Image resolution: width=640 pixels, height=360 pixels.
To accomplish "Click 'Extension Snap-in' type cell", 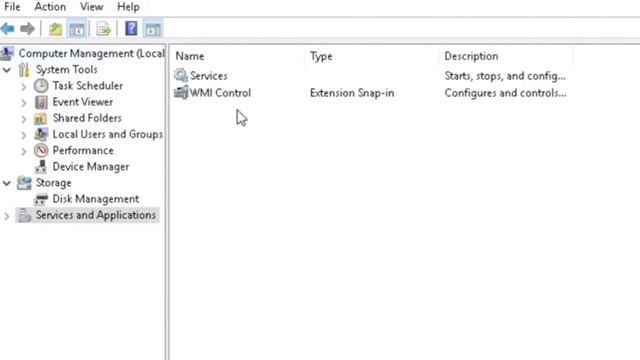I will 352,93.
